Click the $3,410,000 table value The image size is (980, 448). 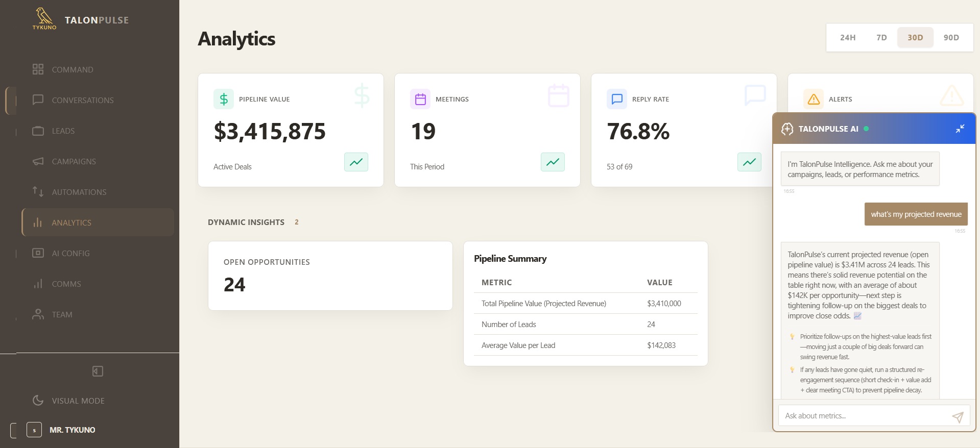(x=664, y=303)
